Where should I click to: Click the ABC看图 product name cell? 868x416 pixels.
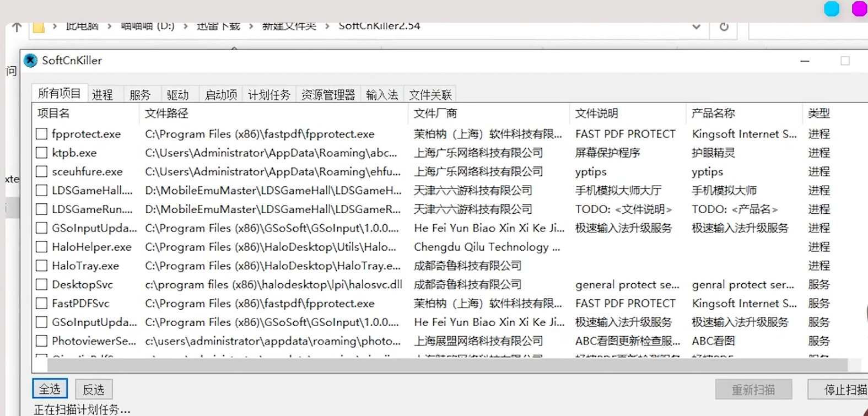pyautogui.click(x=713, y=341)
